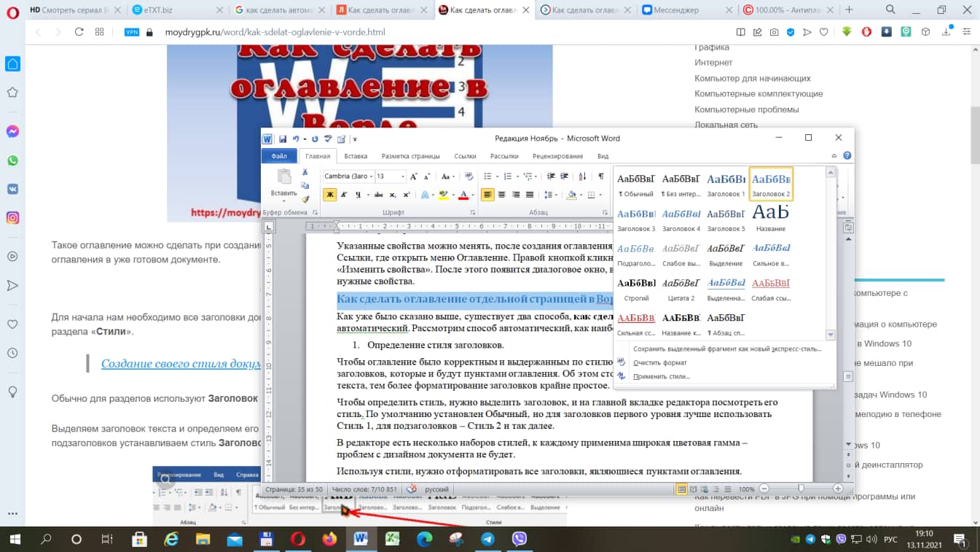Click the Cut scissors icon

click(305, 174)
